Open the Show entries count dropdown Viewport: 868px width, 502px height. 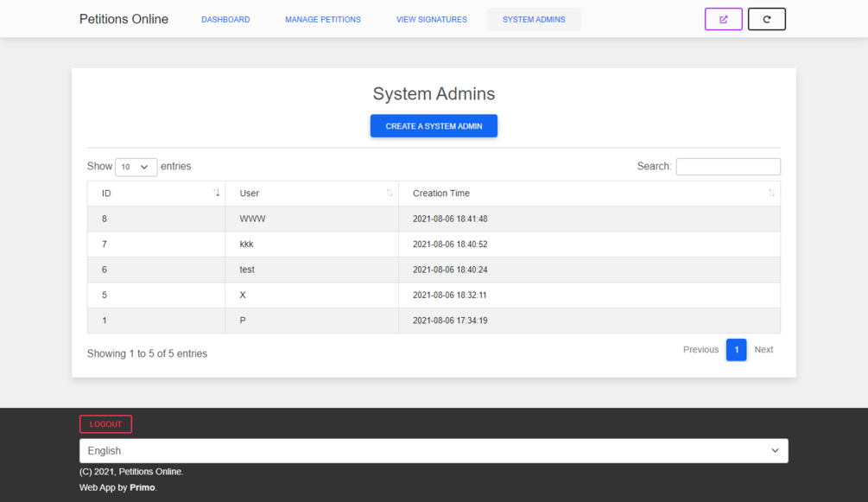point(136,167)
